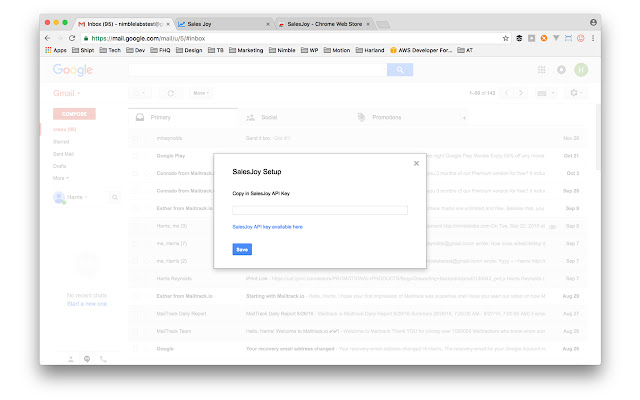Open the Dev bookmark folder

click(136, 50)
